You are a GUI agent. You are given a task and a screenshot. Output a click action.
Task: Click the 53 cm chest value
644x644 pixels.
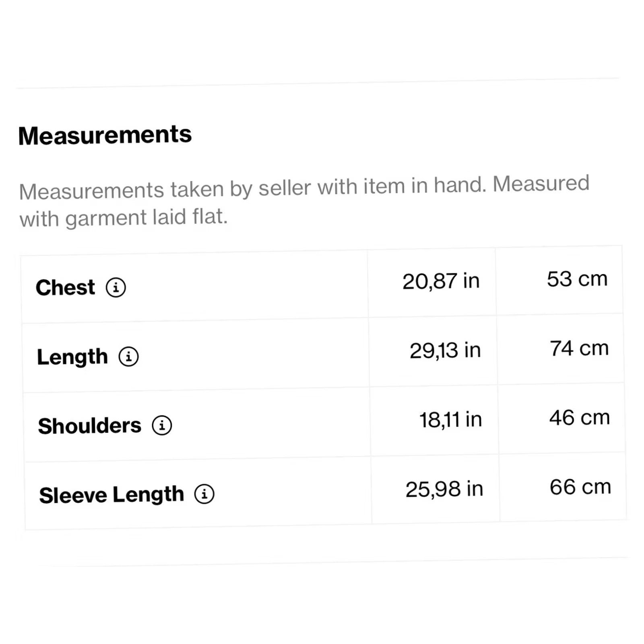(x=577, y=279)
